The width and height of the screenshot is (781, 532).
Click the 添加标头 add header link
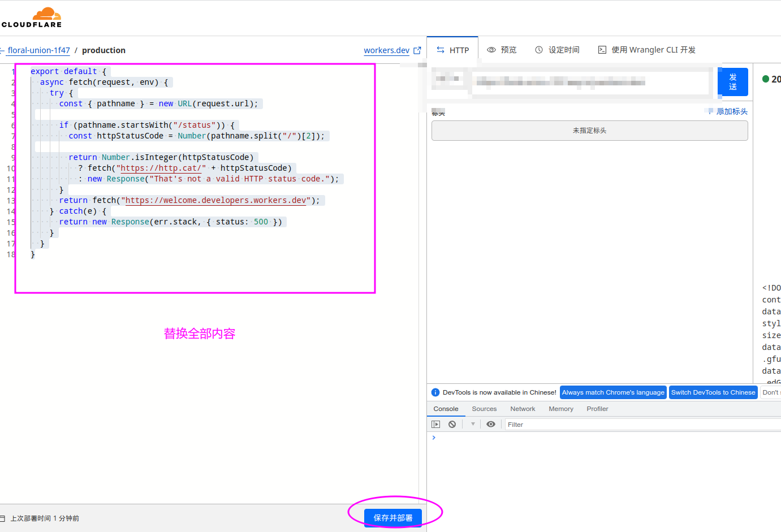(x=731, y=111)
